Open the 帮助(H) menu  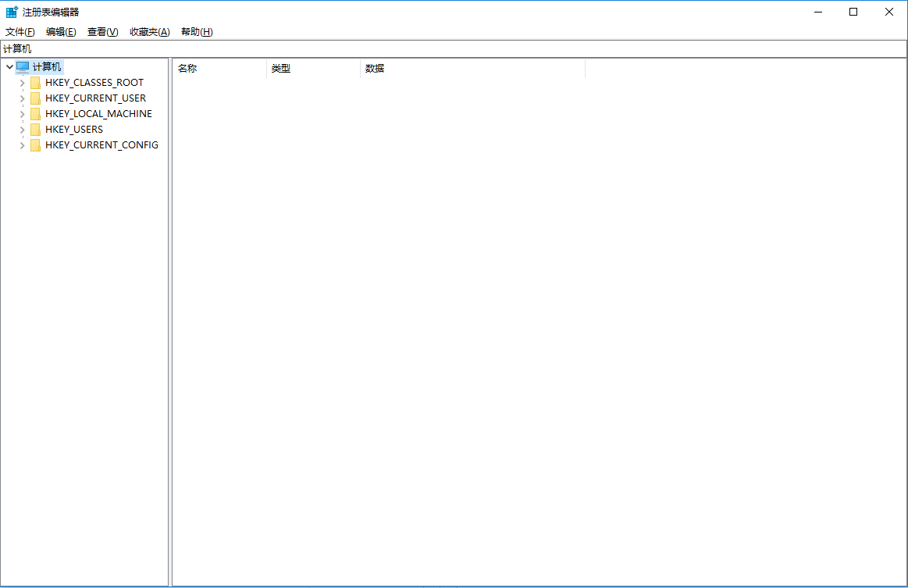197,31
